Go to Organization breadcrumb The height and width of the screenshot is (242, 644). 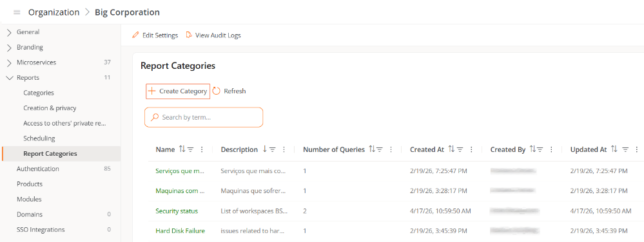tap(54, 12)
